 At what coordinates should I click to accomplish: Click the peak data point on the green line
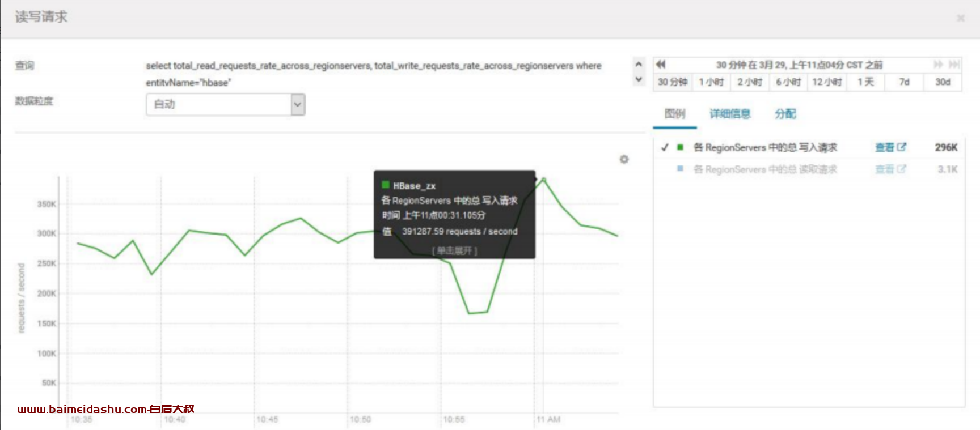tap(543, 179)
